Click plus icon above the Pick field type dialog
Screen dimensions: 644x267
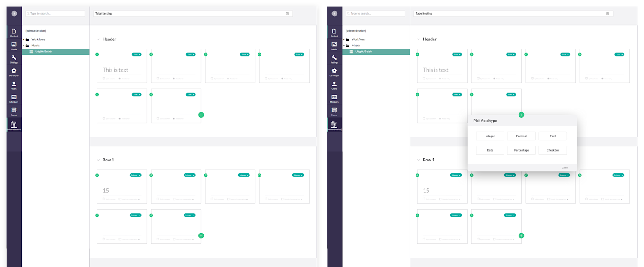(x=521, y=115)
